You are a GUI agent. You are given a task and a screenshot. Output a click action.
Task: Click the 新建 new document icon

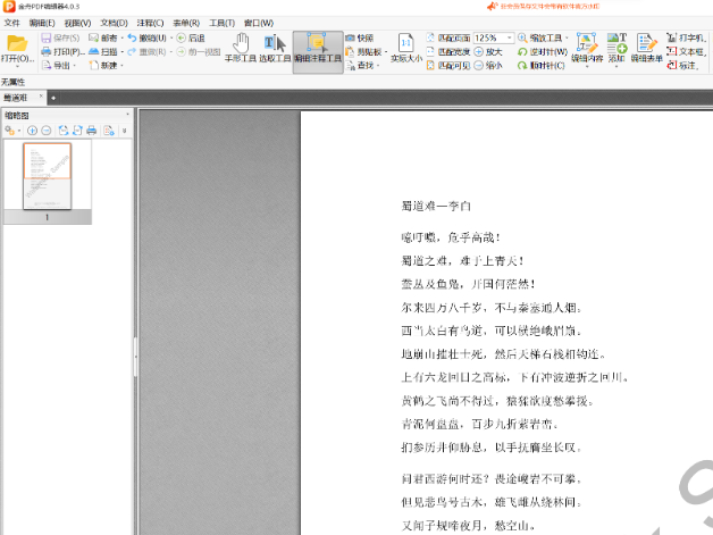[94, 65]
